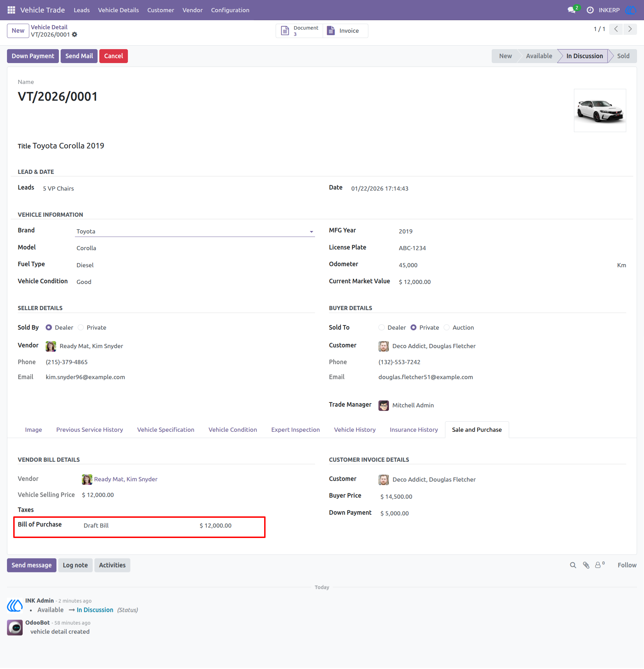Screen dimensions: 644x669
Task: Click the Follow link
Action: (627, 565)
